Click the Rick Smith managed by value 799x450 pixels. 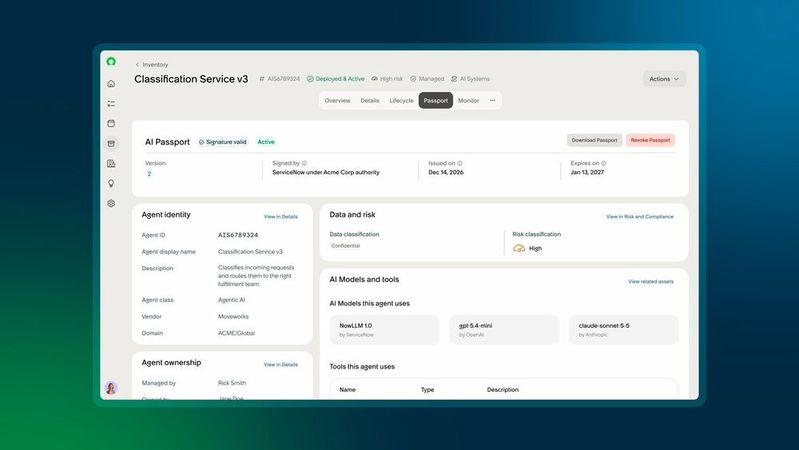tap(232, 383)
